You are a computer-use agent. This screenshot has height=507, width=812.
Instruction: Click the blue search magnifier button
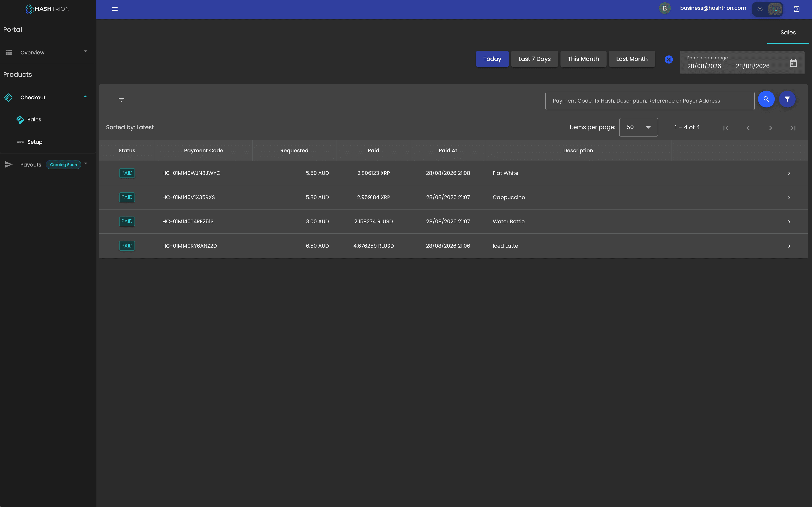click(766, 99)
